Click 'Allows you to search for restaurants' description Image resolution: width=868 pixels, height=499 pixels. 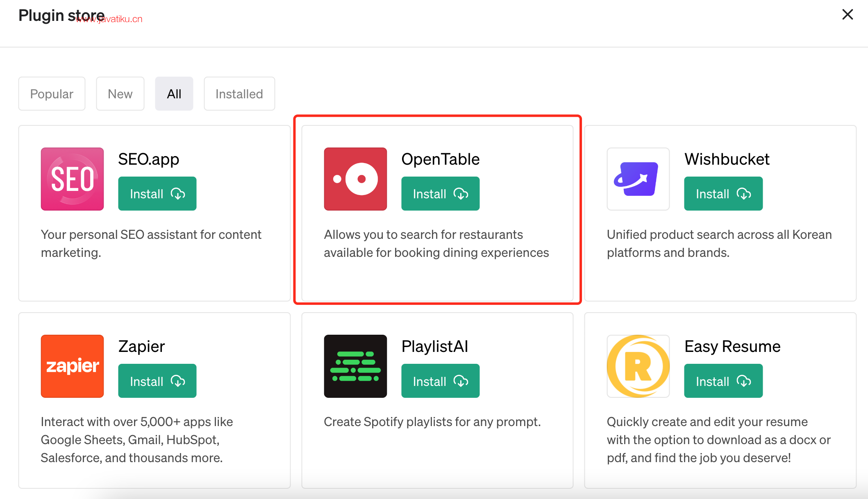(436, 244)
